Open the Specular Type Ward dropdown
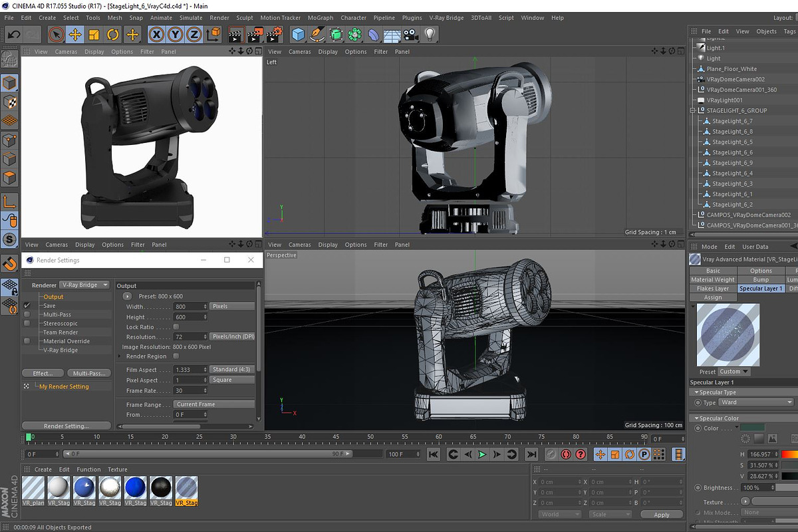798x532 pixels. coord(757,402)
